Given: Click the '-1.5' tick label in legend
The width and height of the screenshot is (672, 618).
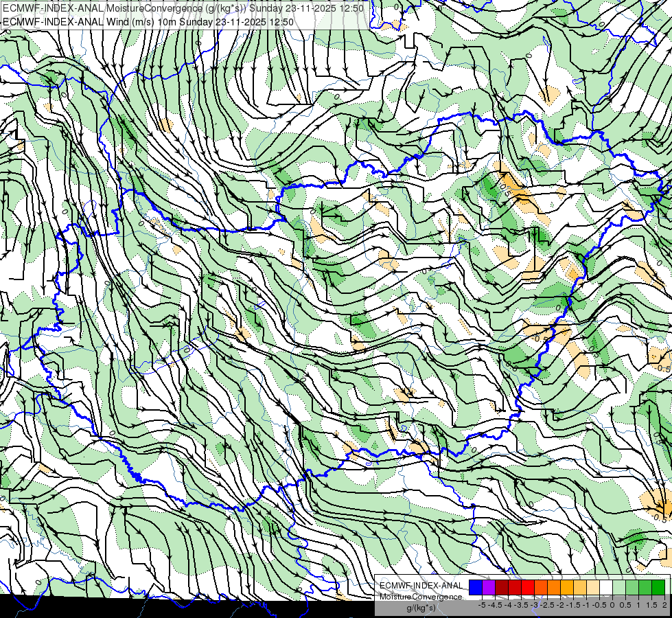Looking at the screenshot, I should (x=573, y=605).
